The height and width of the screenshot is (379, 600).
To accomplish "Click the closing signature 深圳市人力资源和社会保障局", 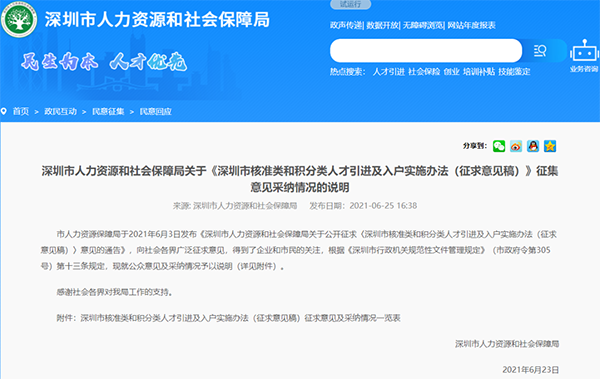I will pos(507,344).
